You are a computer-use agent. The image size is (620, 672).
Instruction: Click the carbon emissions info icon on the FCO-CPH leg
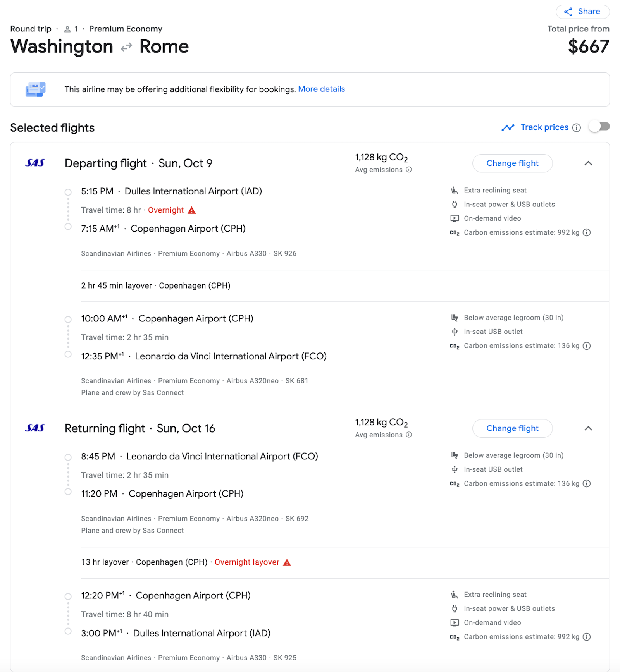pyautogui.click(x=587, y=483)
